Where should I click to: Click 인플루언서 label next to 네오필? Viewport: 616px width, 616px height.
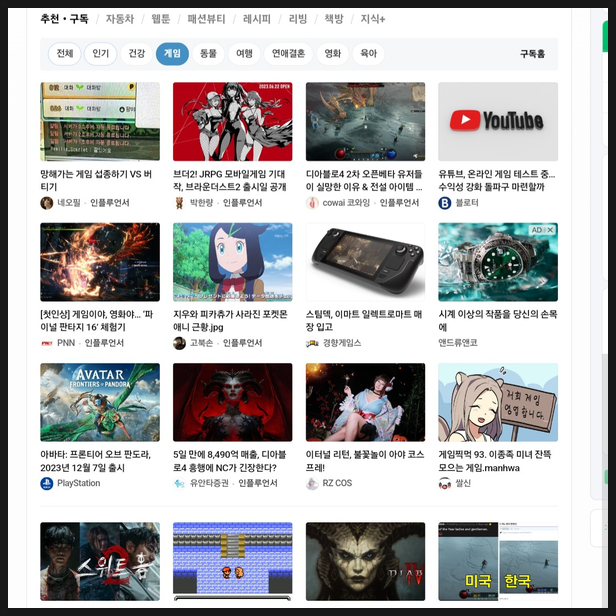[110, 203]
